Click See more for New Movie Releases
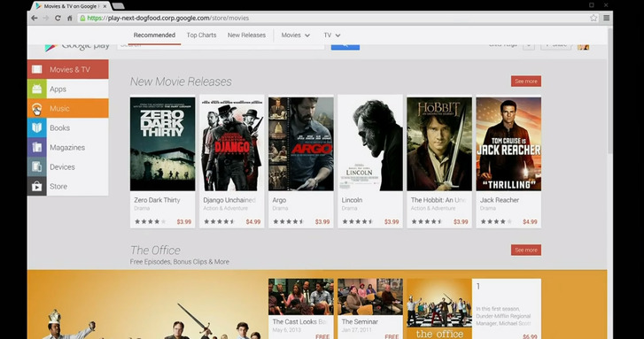Viewport: 644px width, 339px height. coord(525,81)
